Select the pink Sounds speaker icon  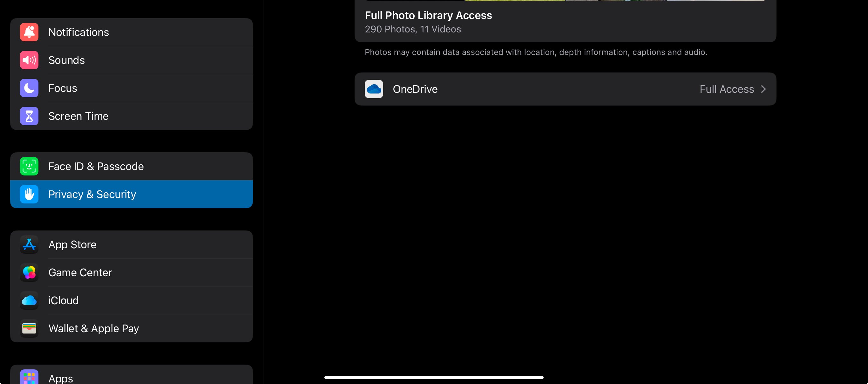click(x=29, y=60)
